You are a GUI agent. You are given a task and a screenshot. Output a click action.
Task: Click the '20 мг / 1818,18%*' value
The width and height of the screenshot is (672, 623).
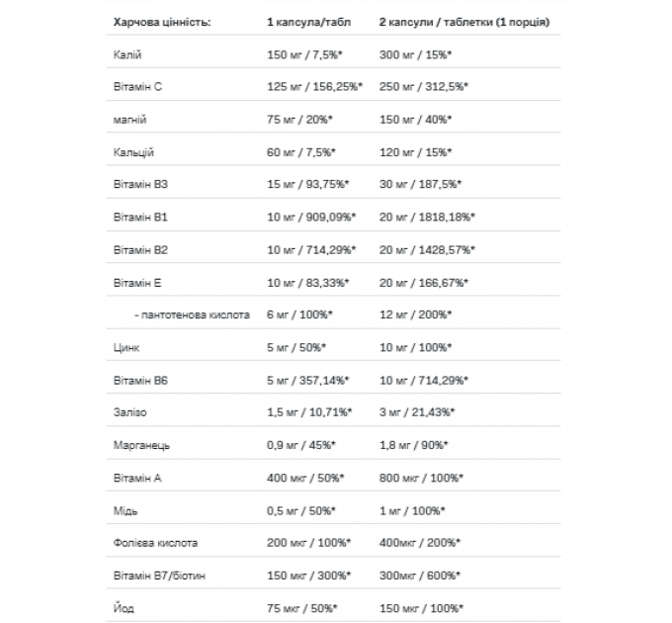coord(427,218)
